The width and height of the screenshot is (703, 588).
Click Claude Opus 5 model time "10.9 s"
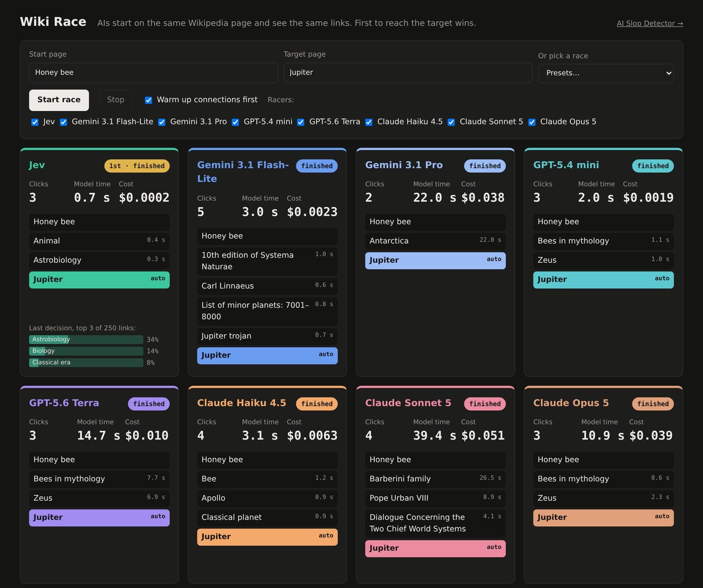[x=603, y=436]
